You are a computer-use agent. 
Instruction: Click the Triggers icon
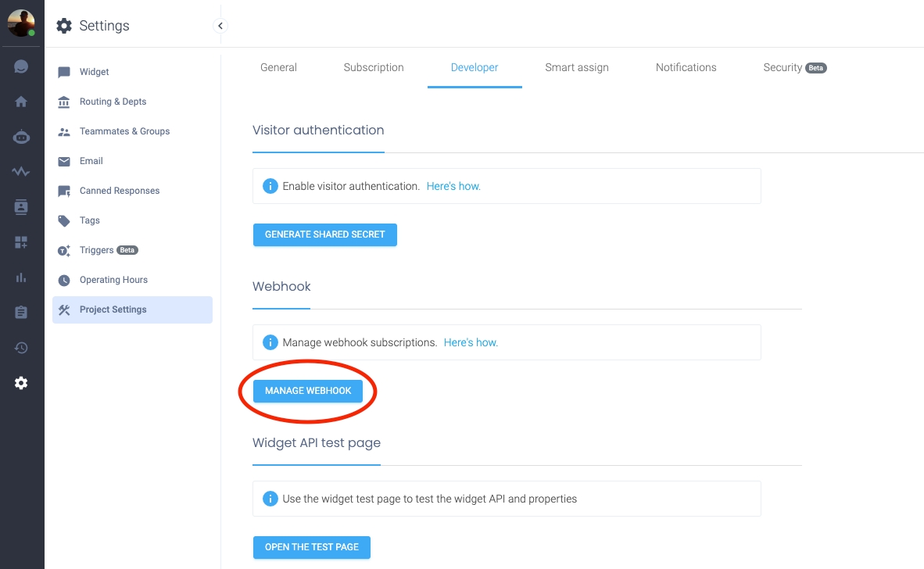tap(64, 250)
